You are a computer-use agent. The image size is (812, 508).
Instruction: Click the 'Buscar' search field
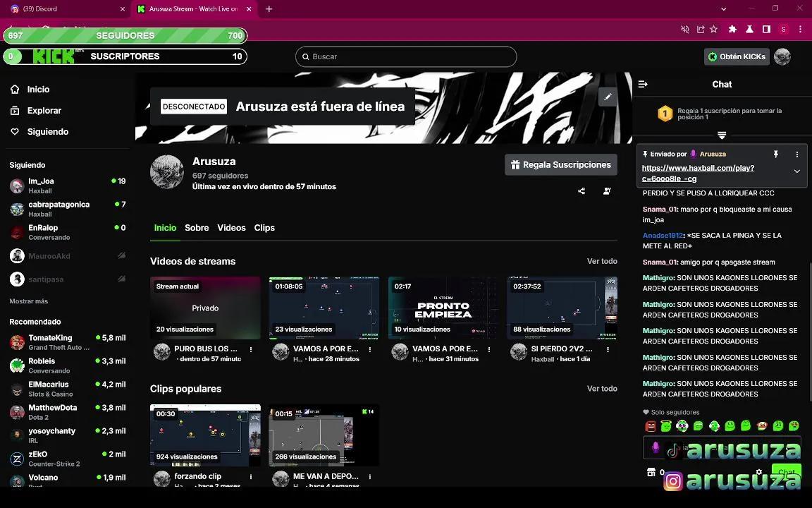pyautogui.click(x=406, y=56)
